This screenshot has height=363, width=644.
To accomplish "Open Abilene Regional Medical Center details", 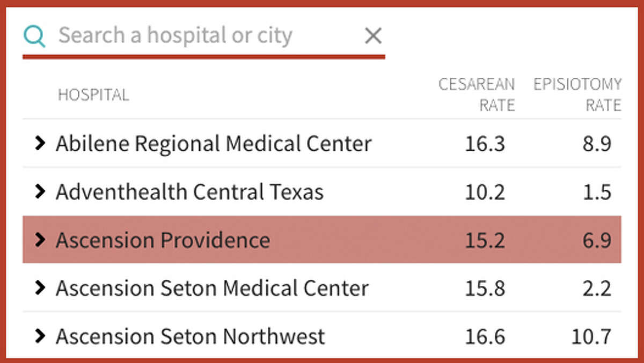I will click(213, 143).
